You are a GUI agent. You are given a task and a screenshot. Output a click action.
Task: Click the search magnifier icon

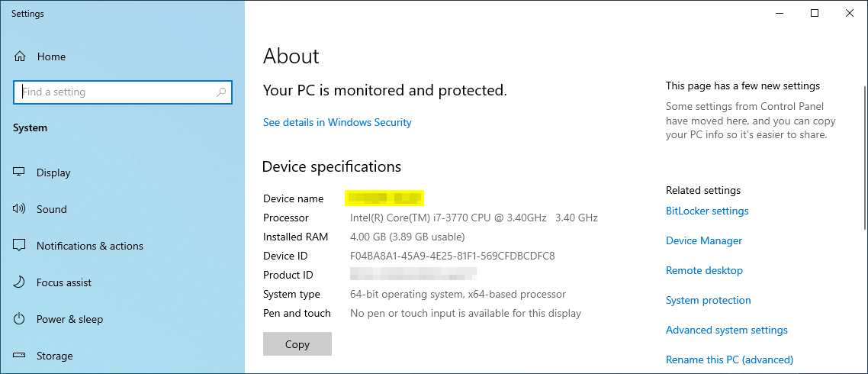pyautogui.click(x=221, y=92)
